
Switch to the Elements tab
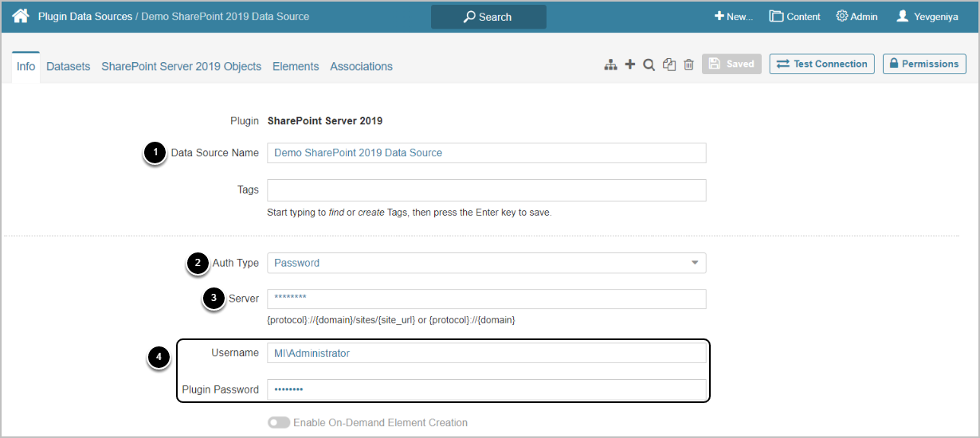click(x=296, y=67)
